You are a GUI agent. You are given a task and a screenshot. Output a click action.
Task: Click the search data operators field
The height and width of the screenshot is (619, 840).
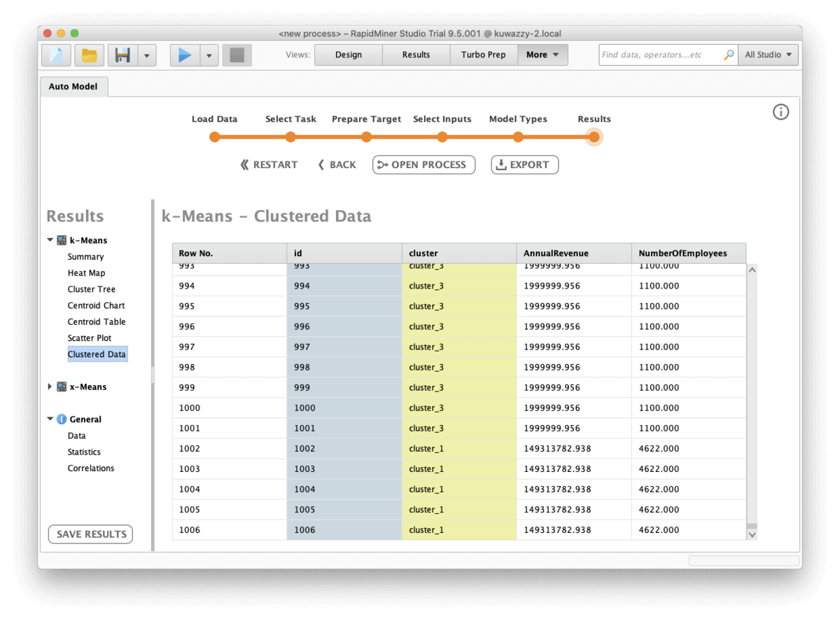pyautogui.click(x=660, y=55)
